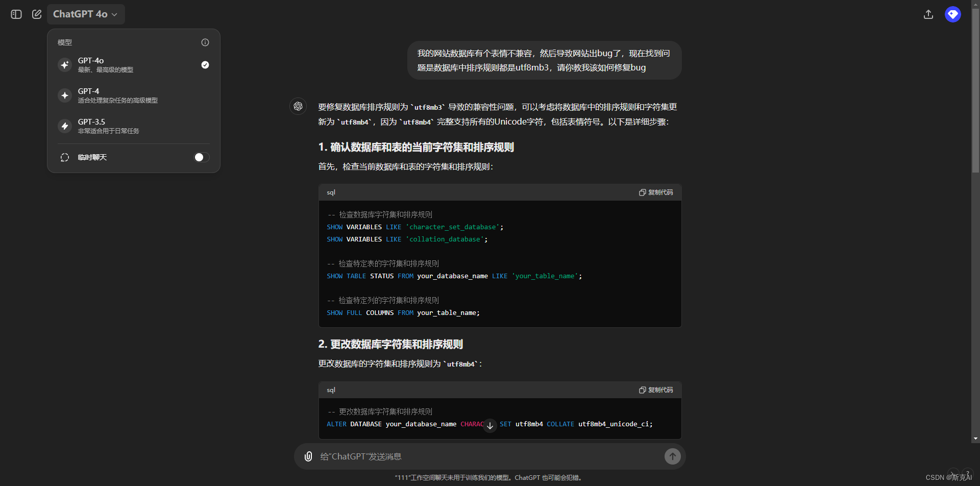
Task: Copy code of second sql block
Action: coord(656,390)
